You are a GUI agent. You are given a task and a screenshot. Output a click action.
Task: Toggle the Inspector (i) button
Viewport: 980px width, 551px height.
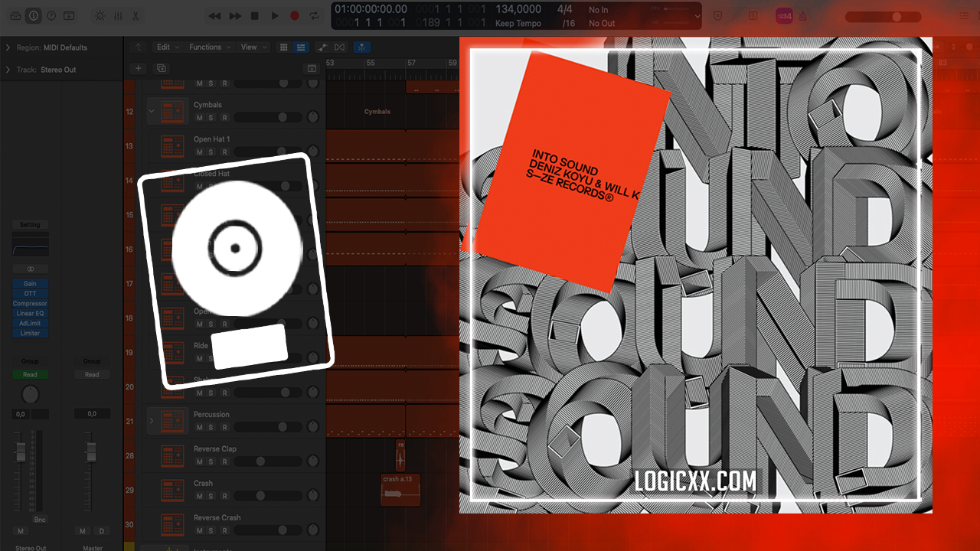(x=34, y=15)
